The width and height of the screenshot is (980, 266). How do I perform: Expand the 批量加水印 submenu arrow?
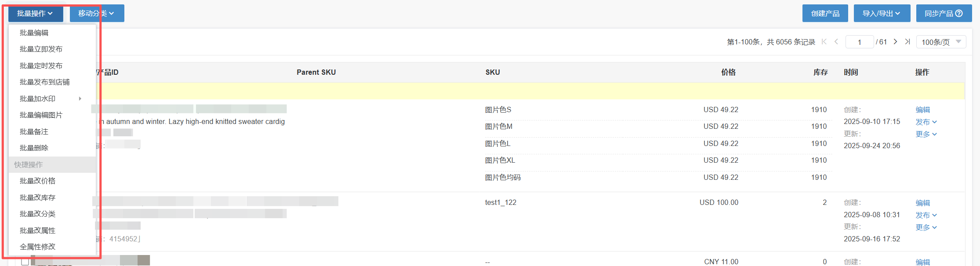click(x=80, y=98)
